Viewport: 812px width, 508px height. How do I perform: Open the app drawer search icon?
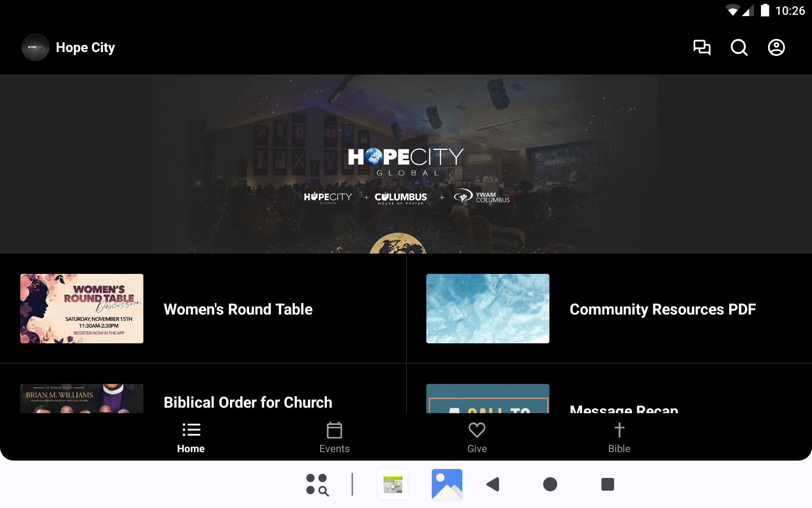click(317, 484)
